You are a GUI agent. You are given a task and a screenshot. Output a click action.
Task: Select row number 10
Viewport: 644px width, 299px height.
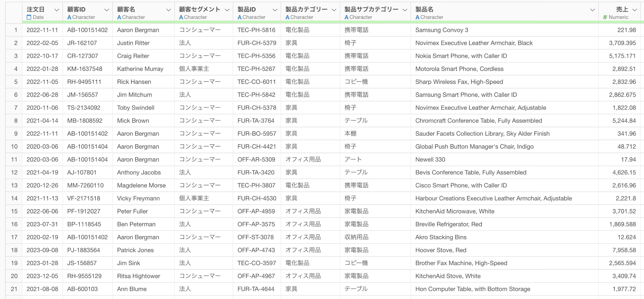tap(14, 147)
